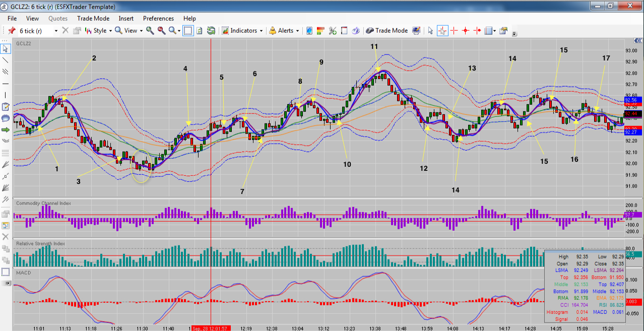This screenshot has height=331, width=644.
Task: Click the GCLZ2 symbol label on the chart
Action: pyautogui.click(x=23, y=43)
